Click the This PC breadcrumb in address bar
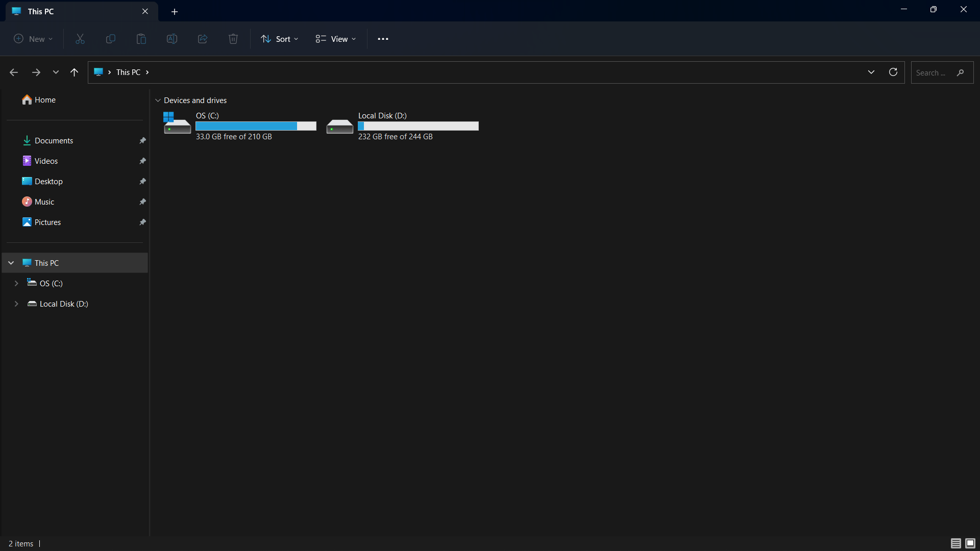This screenshot has width=980, height=551. 128,72
